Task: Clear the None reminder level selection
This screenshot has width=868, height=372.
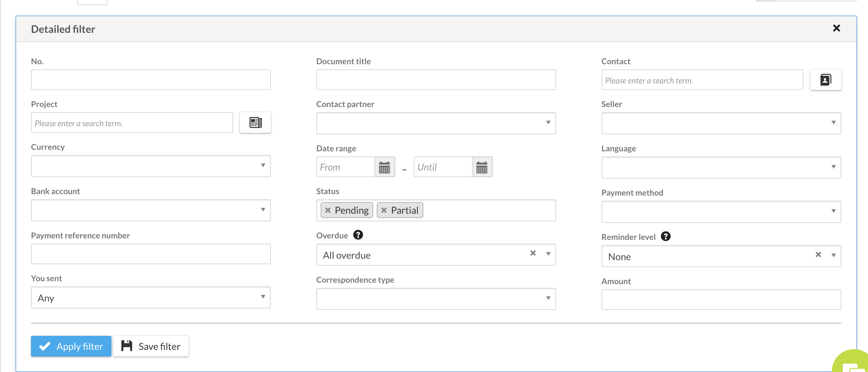Action: click(818, 255)
